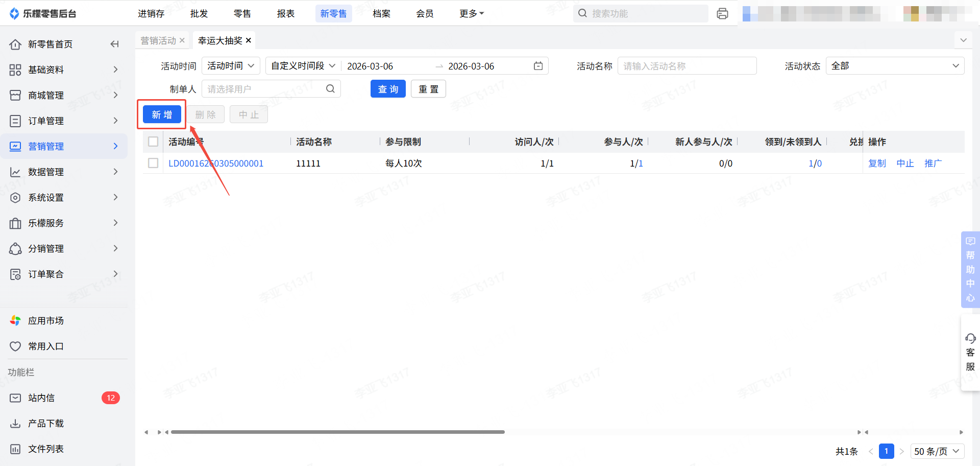Viewport: 980px width, 466px height.
Task: Collapse the sidebar with the arrow icon
Action: [115, 44]
